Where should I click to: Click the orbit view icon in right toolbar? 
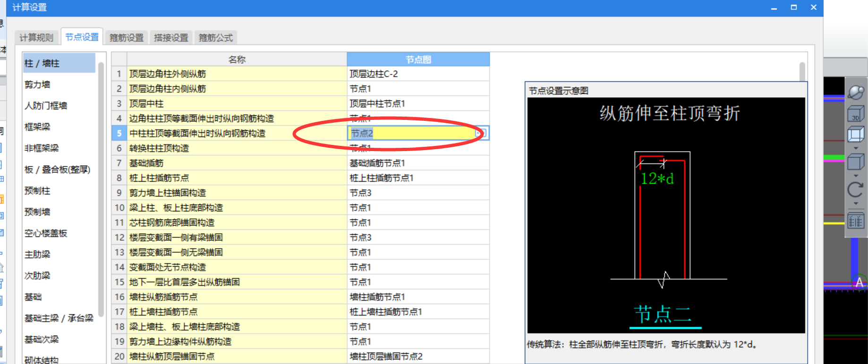coord(856,92)
